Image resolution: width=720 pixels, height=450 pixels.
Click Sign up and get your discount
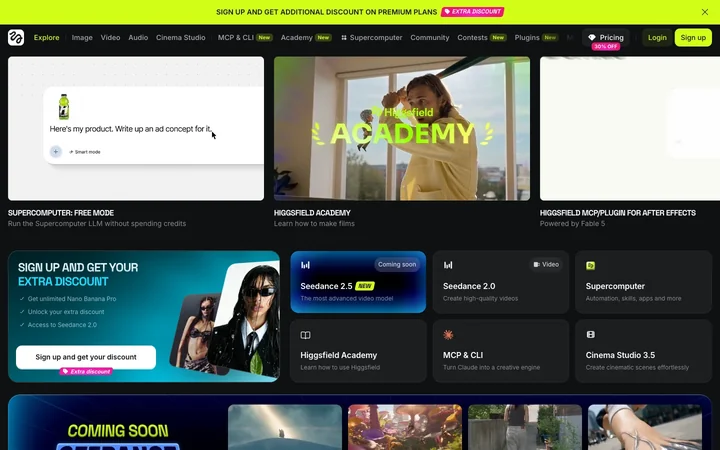click(86, 357)
